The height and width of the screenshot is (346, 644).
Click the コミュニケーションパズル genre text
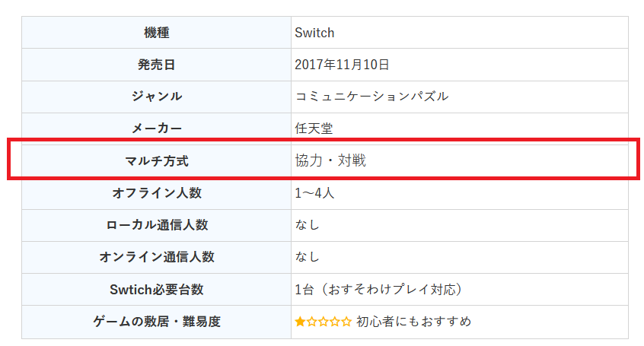click(x=371, y=97)
